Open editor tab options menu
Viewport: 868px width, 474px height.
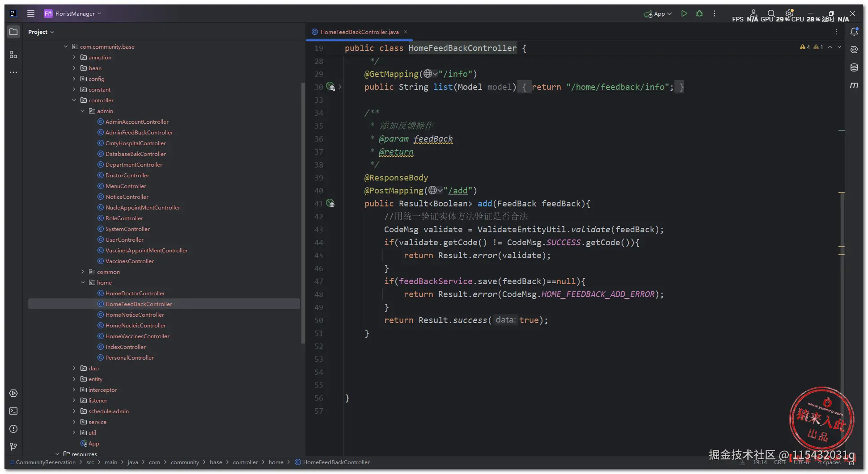pos(836,32)
